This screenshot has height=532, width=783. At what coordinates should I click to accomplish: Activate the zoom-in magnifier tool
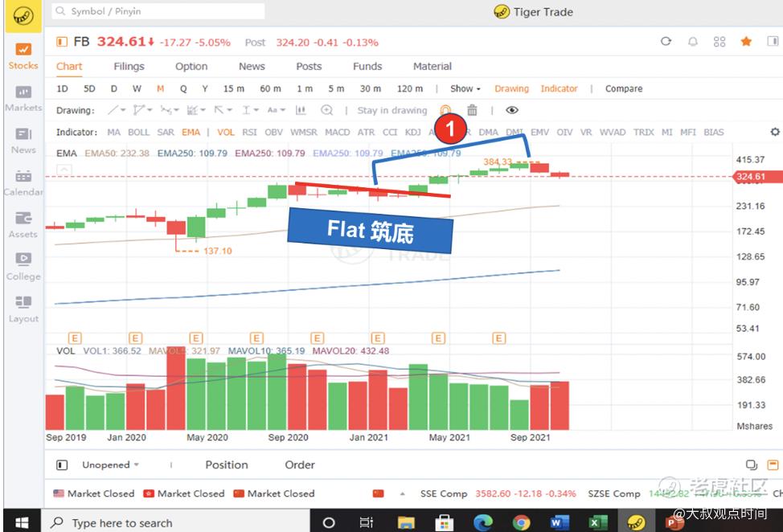point(327,110)
